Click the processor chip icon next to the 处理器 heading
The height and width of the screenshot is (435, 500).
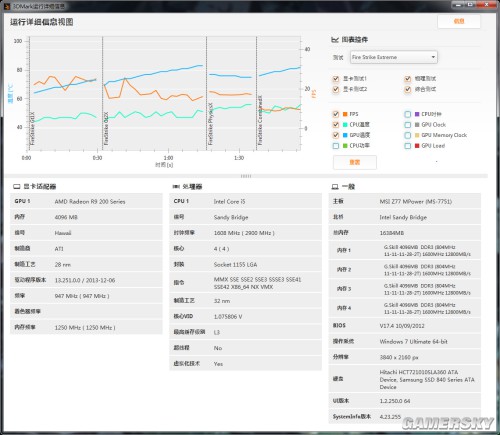tap(176, 186)
